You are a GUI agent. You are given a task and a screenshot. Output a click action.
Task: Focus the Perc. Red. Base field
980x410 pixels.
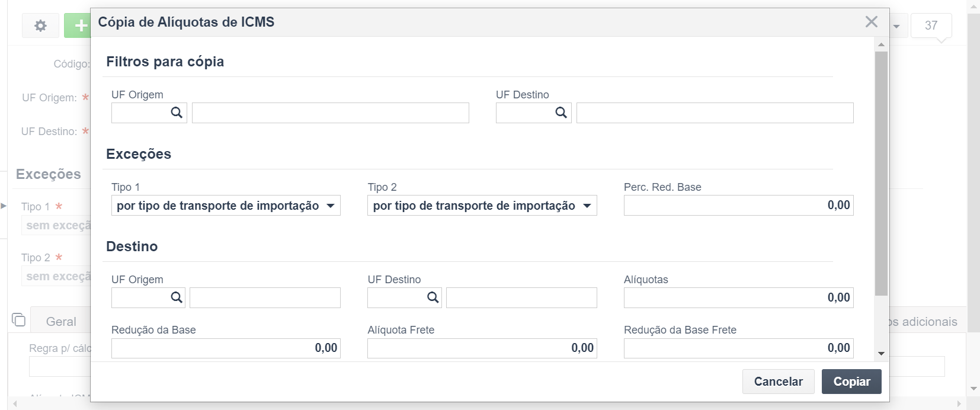(738, 206)
